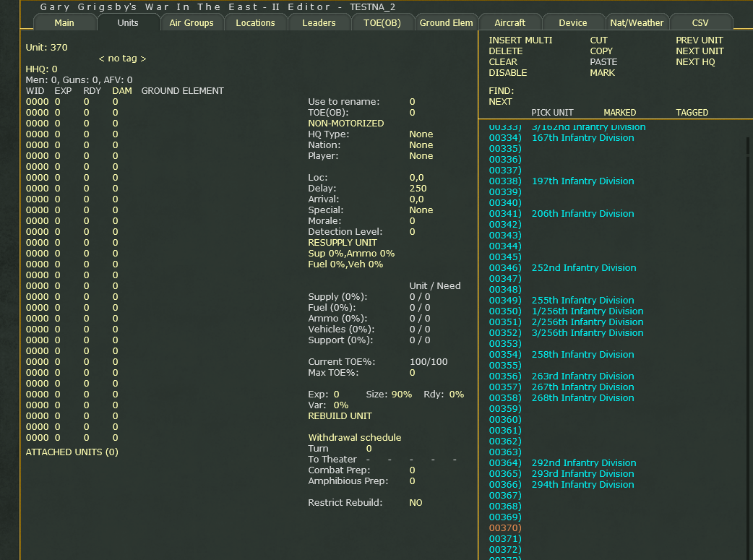Select 206th Infantry Division in list

click(x=582, y=214)
